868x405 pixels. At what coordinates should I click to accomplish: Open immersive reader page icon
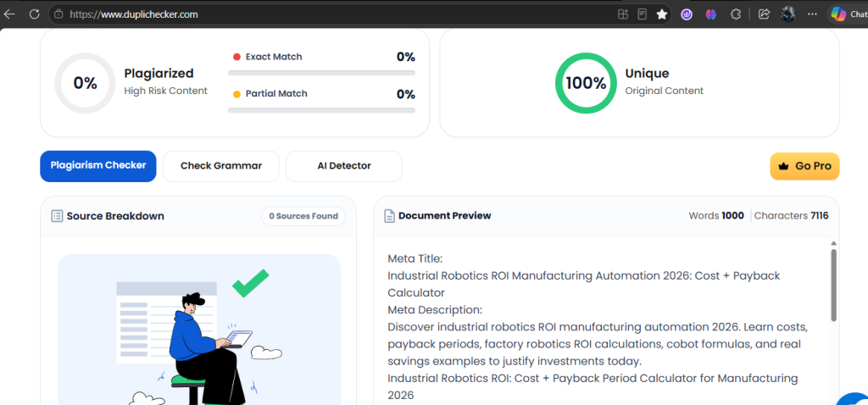point(643,14)
